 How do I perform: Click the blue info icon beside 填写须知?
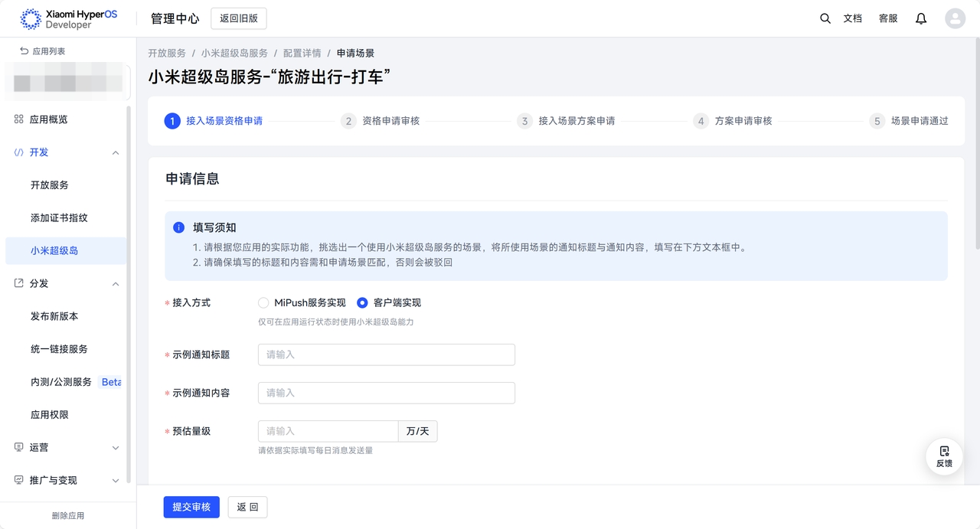178,227
